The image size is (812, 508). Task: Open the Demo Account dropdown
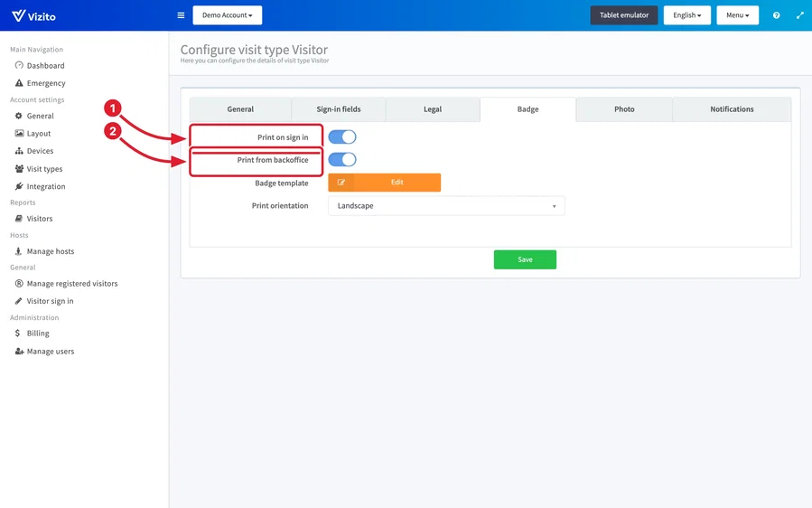click(228, 15)
